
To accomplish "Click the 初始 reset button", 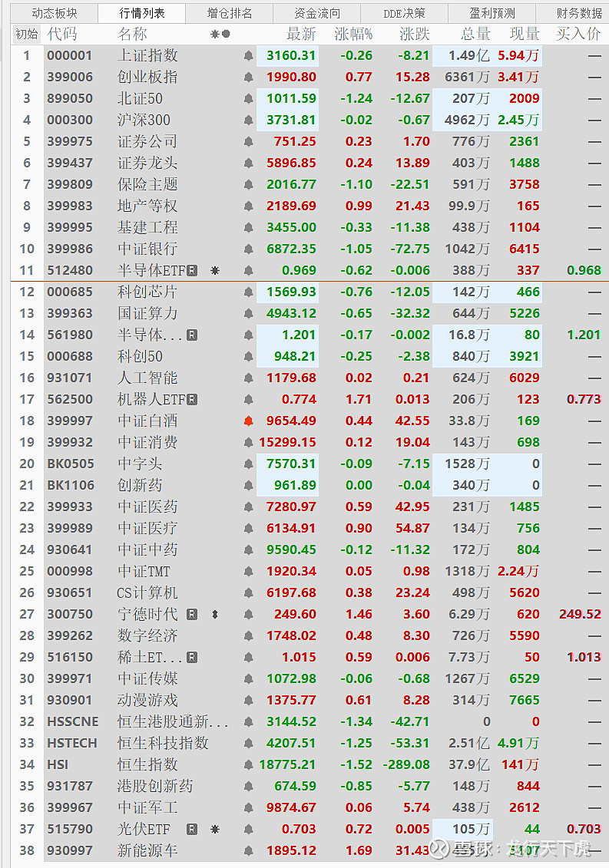I will tap(26, 34).
